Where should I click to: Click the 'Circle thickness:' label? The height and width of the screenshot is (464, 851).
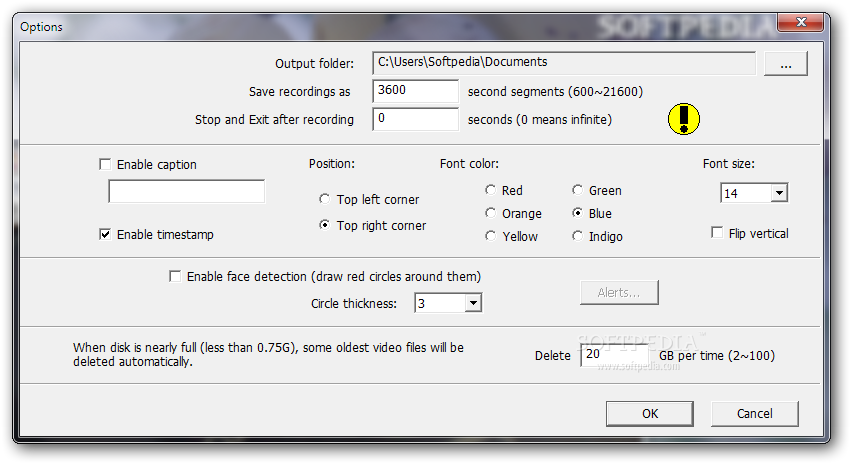click(x=353, y=303)
